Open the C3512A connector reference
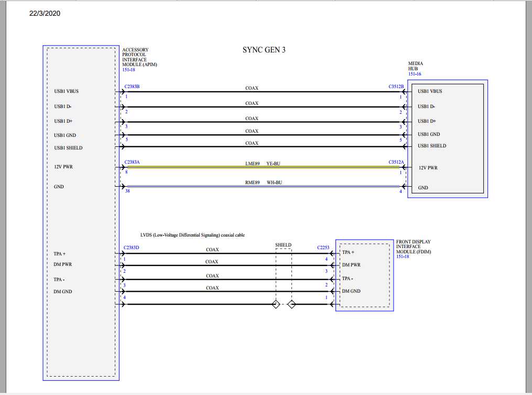This screenshot has width=532, height=395. coord(396,162)
